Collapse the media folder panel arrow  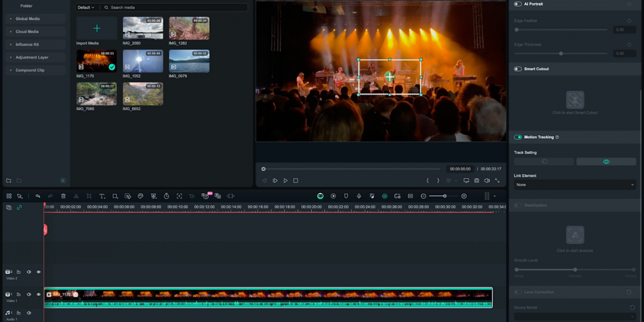pyautogui.click(x=63, y=181)
